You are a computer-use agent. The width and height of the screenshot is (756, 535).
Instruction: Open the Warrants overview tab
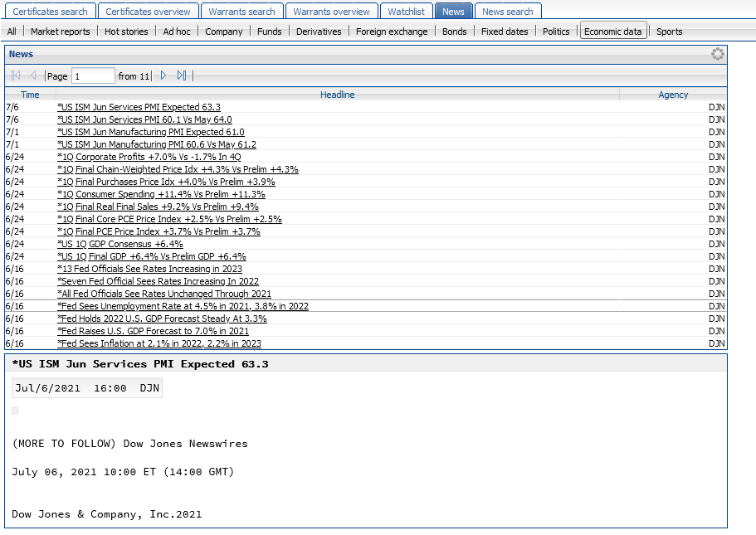click(x=331, y=12)
